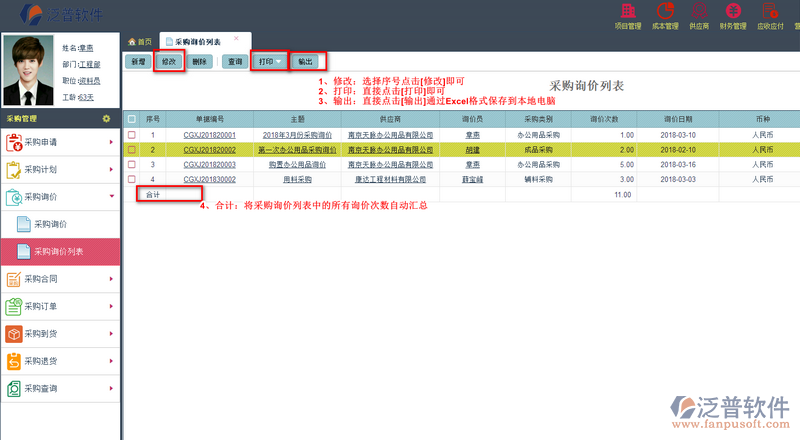Select 采购询价列表 in sidebar
Screen dimensions: 800x440
[x=61, y=252]
